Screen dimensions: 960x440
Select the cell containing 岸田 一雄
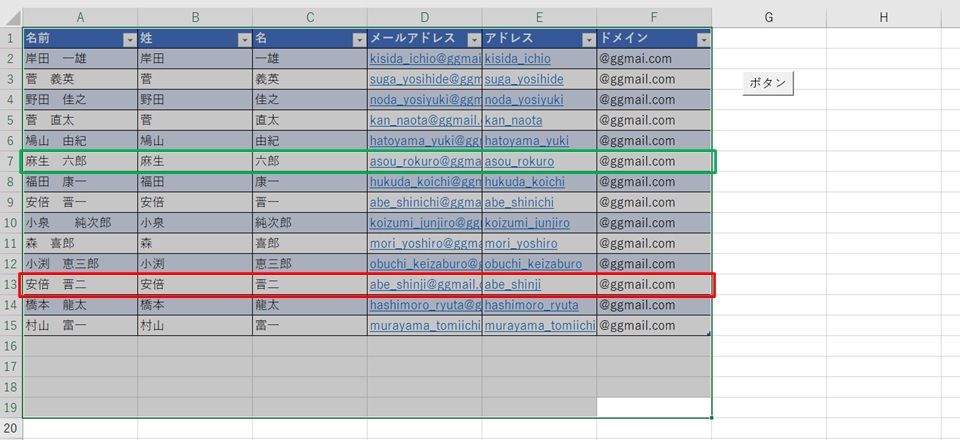[80, 59]
